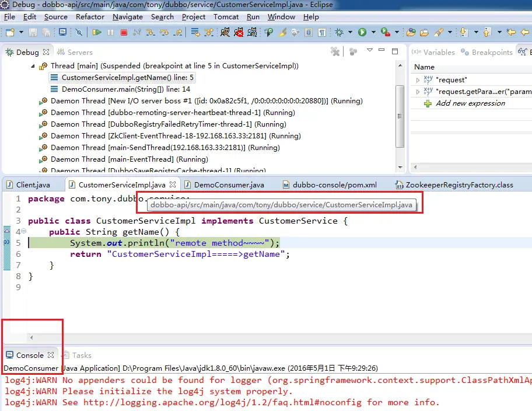
Task: Open the Refactor menu
Action: [90, 17]
